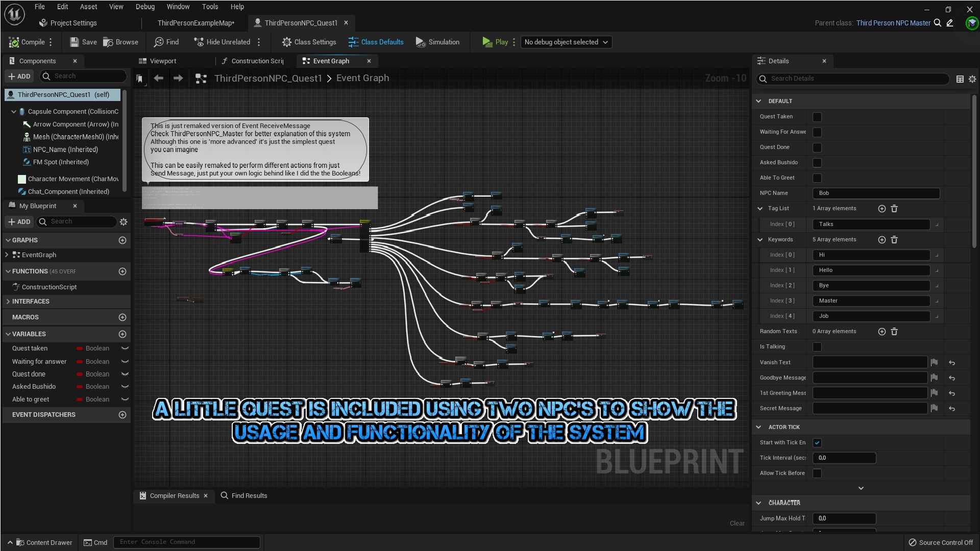
Task: Start a Simulation with the toolbar icon
Action: 420,42
